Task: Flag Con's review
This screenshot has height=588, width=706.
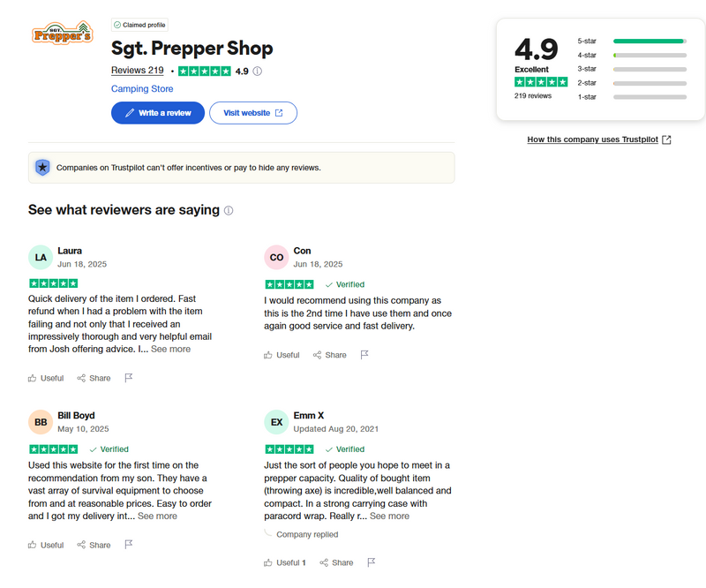Action: (x=364, y=355)
